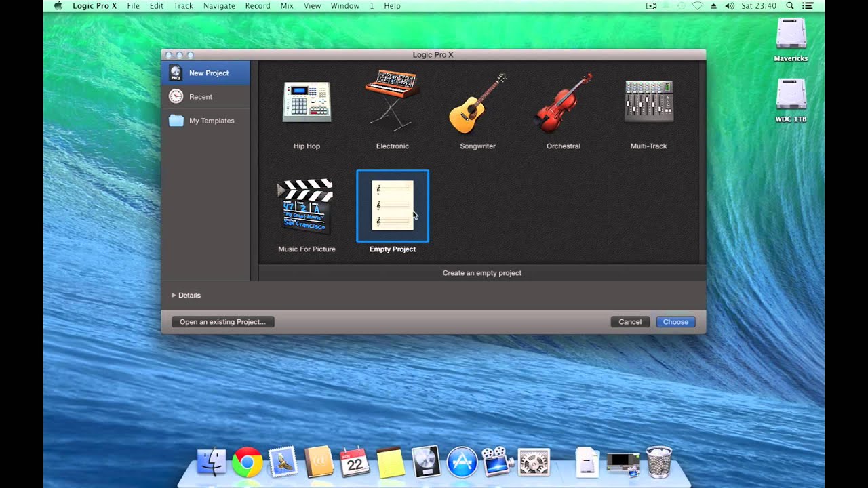Select the Hip Hop drum machine template
The image size is (868, 488).
[307, 102]
